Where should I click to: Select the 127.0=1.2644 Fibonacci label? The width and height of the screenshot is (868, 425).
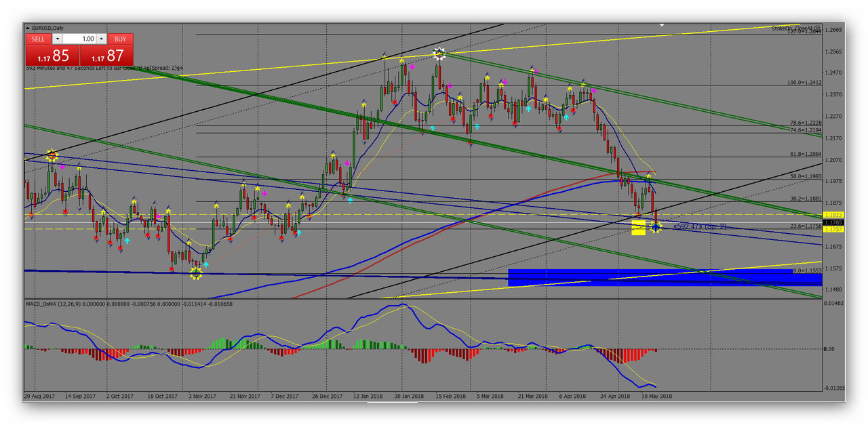[804, 31]
